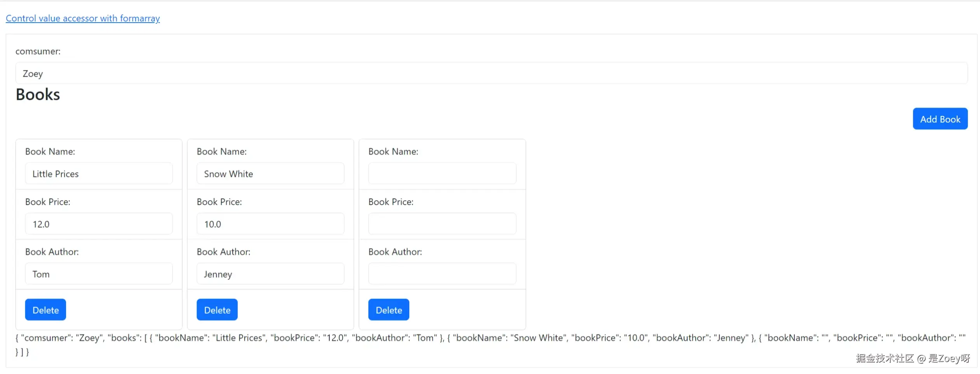980x374 pixels.
Task: Select the Book Author field containing Tom
Action: 99,274
